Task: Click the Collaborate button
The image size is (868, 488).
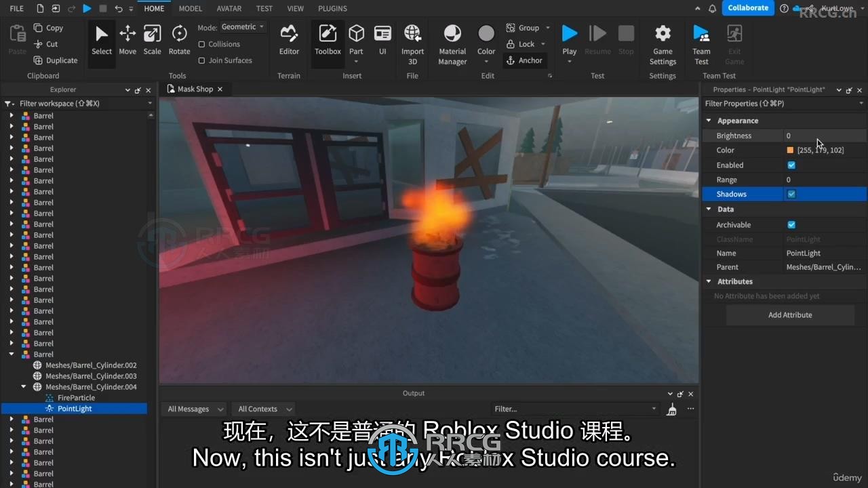Action: click(748, 8)
